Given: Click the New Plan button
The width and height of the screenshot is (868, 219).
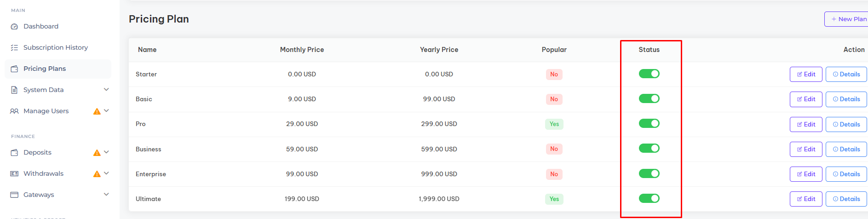Looking at the screenshot, I should point(846,19).
